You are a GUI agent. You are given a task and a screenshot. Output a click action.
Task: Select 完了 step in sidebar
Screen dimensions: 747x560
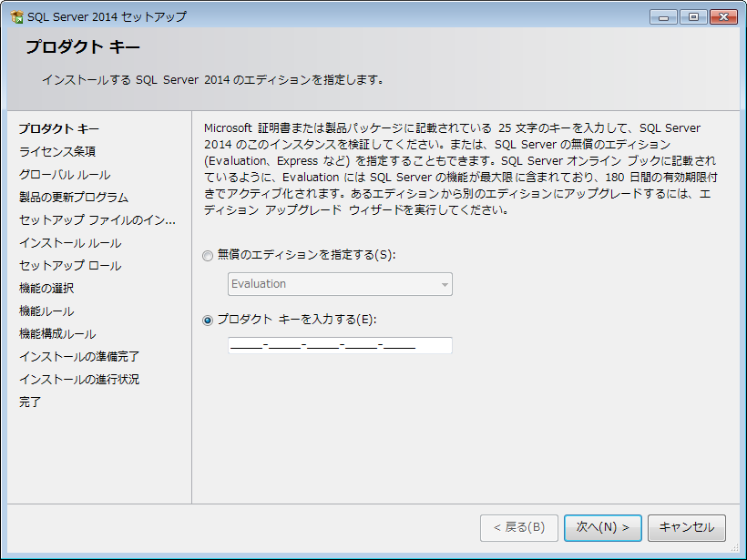pos(29,402)
